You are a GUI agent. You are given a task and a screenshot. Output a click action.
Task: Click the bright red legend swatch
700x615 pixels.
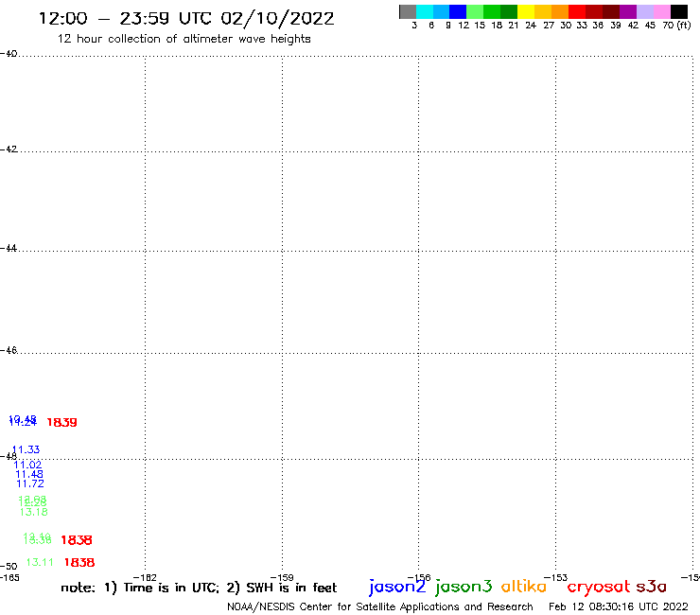577,11
